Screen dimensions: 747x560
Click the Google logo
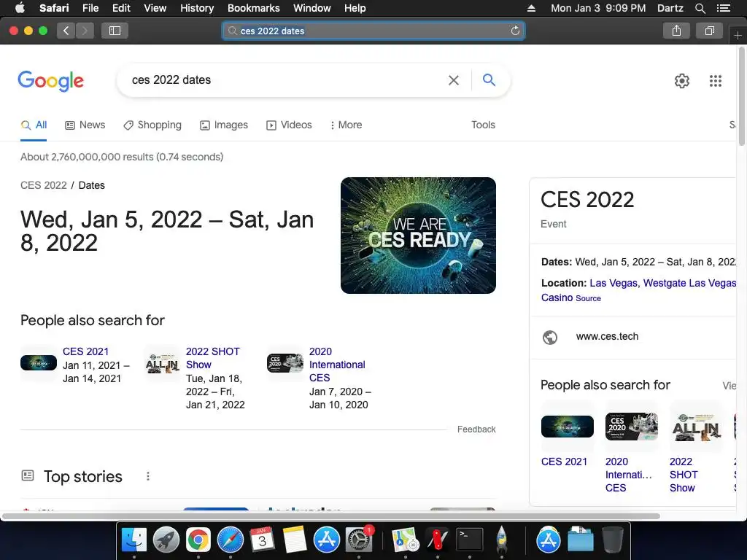click(50, 81)
